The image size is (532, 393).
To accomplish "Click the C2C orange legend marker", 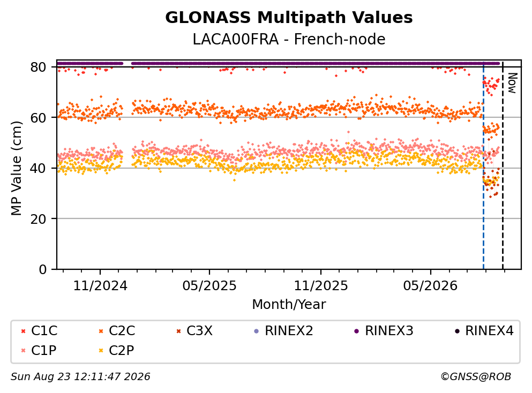I will pos(101,331).
